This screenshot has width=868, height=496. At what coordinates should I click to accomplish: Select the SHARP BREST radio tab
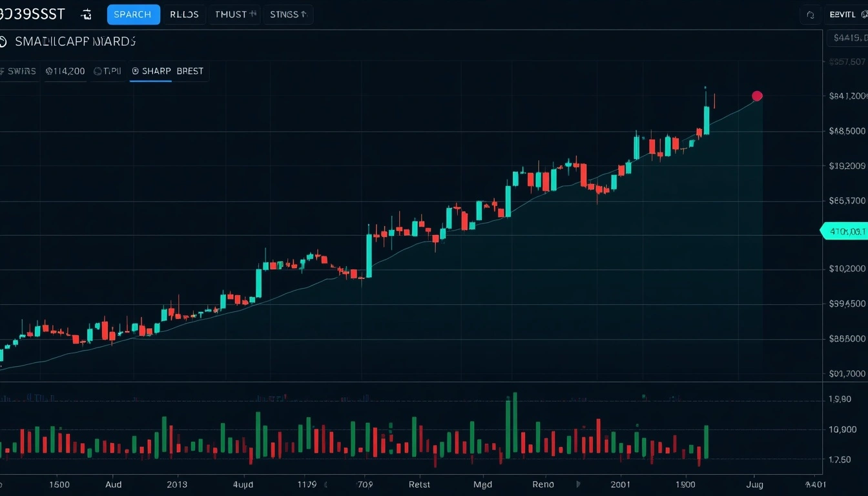168,72
